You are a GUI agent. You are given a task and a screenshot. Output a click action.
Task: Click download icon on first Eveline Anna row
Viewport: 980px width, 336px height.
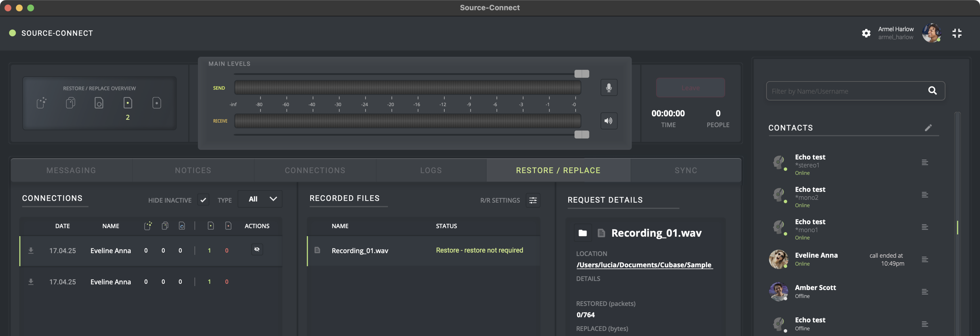click(x=31, y=250)
